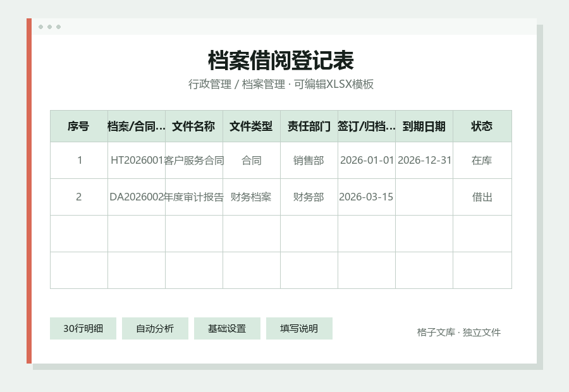Select cell HT2026001
Screen dimensions: 569x392
coord(137,161)
